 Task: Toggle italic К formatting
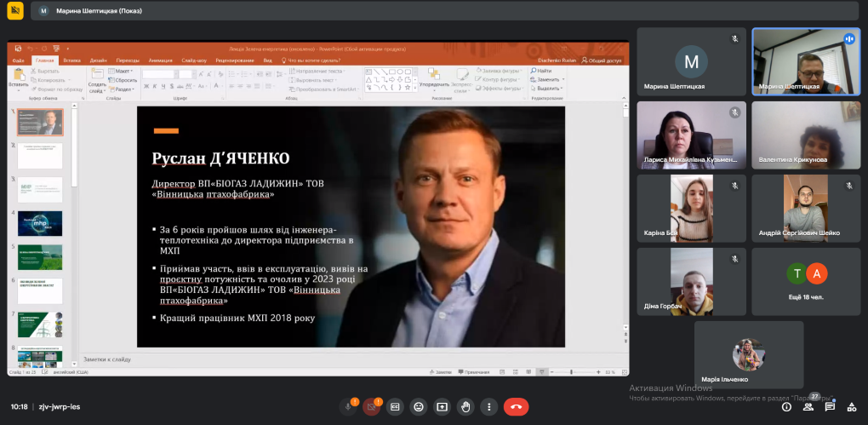(155, 86)
